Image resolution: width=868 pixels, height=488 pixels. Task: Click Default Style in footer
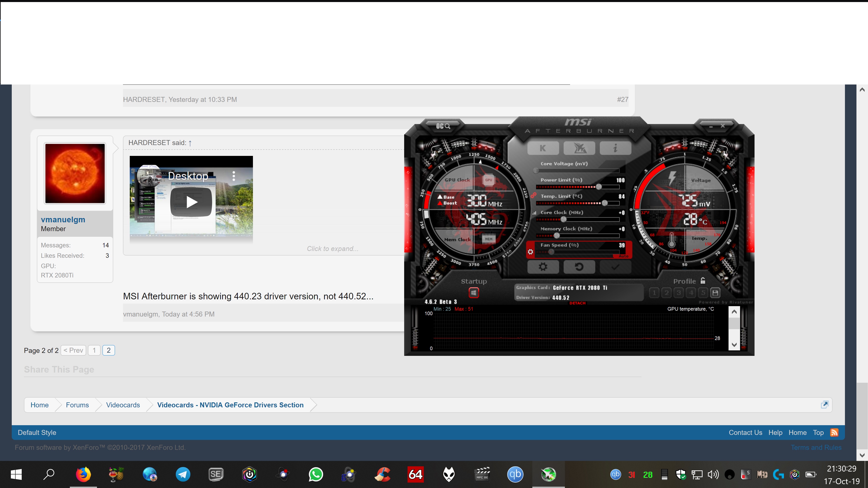tap(37, 432)
